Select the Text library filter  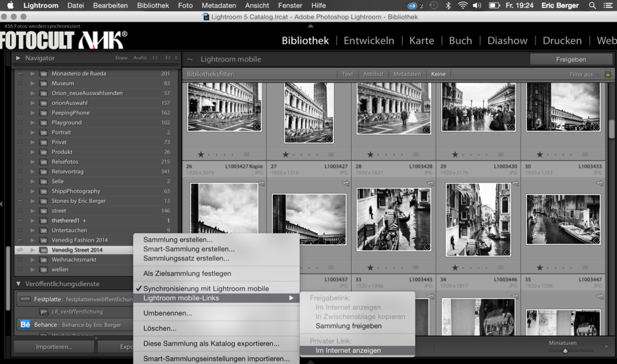pyautogui.click(x=347, y=74)
